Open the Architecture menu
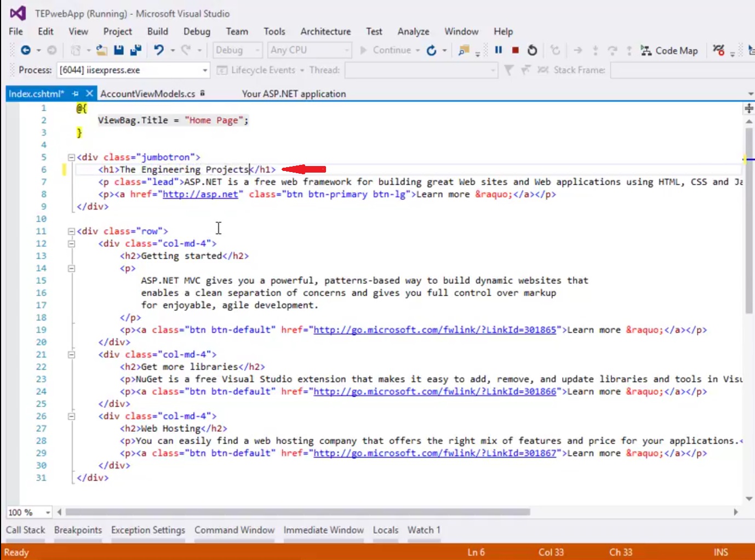The image size is (755, 560). tap(325, 32)
